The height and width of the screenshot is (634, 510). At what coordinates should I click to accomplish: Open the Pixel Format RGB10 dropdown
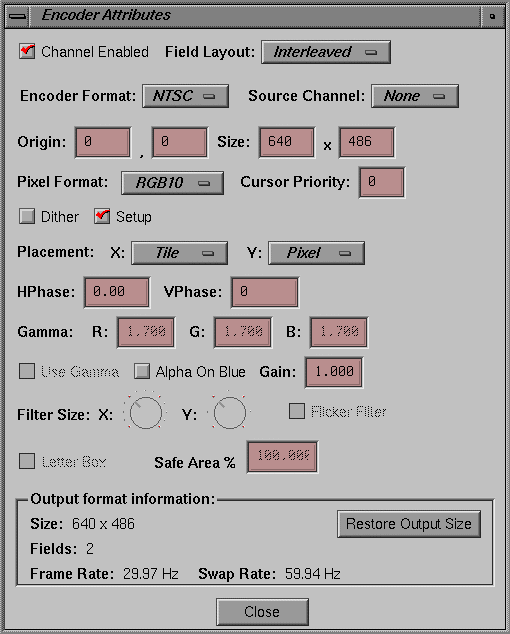click(x=172, y=183)
